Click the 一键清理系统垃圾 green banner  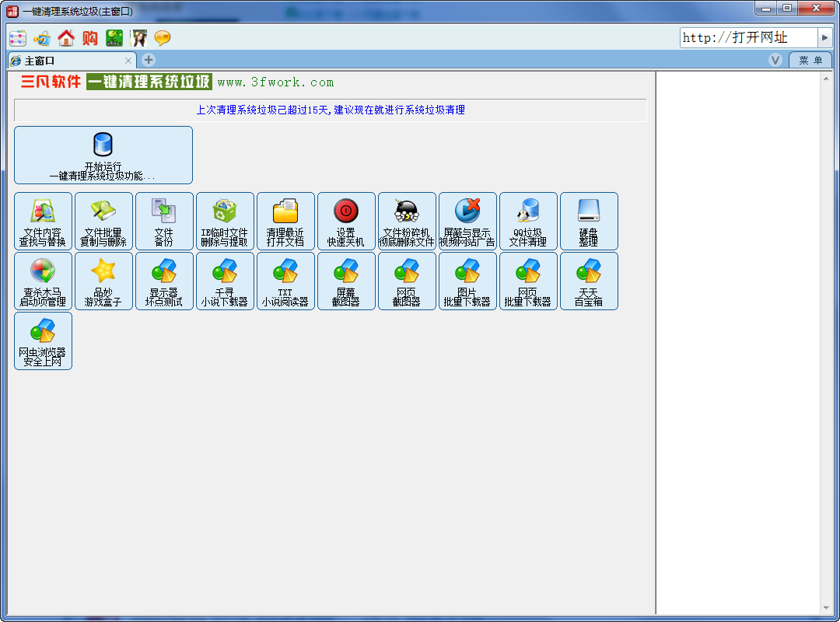[149, 82]
